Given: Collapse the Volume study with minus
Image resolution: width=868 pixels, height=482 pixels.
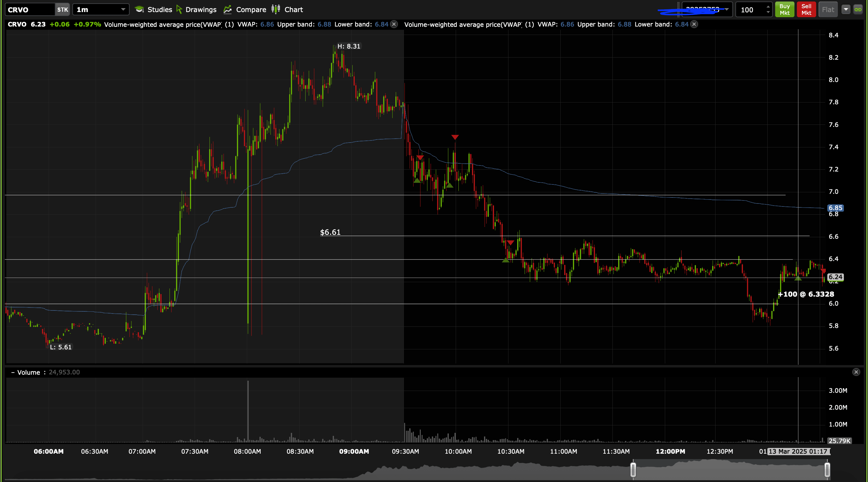Looking at the screenshot, I should click(x=13, y=373).
